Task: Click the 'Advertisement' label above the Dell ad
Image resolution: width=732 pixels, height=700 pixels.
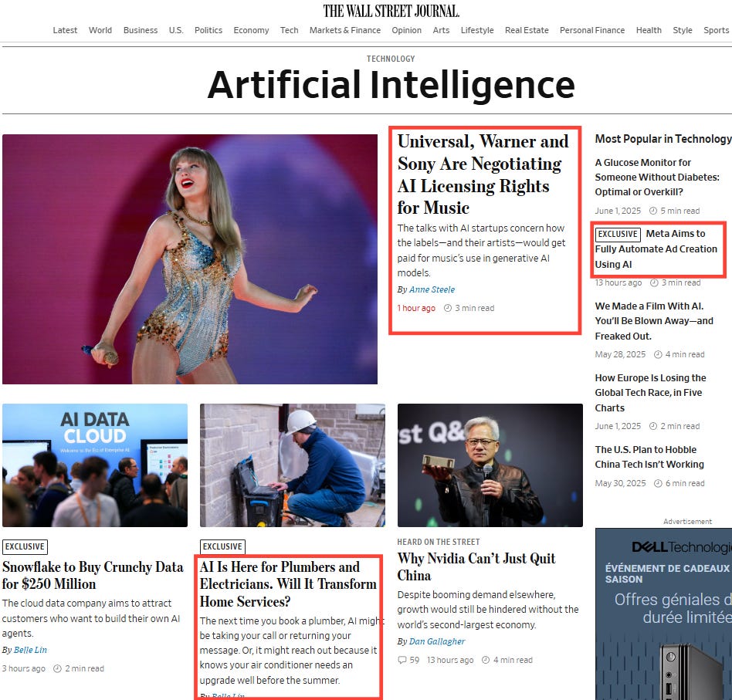Action: tap(687, 522)
